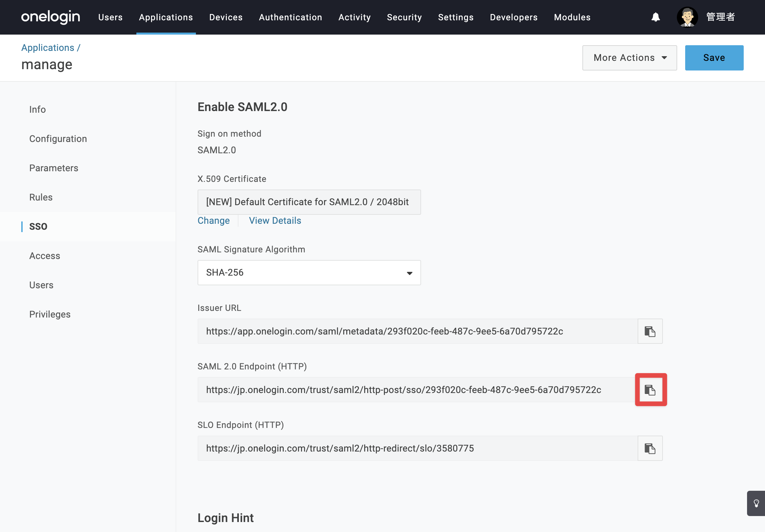Click the X.509 Certificate field

309,202
